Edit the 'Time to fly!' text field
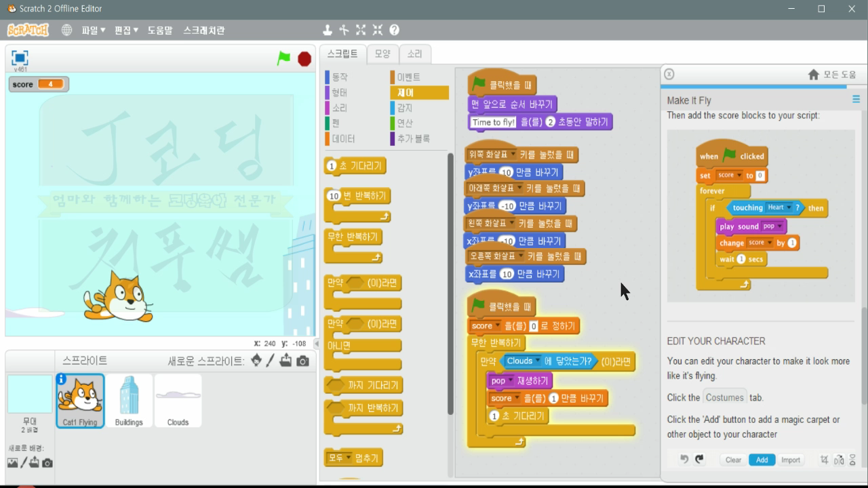The image size is (868, 488). (x=494, y=122)
